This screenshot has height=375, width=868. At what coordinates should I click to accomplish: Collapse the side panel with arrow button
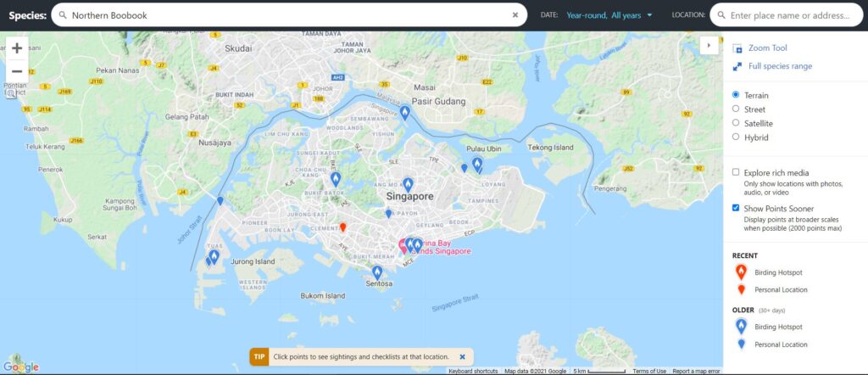coord(709,46)
